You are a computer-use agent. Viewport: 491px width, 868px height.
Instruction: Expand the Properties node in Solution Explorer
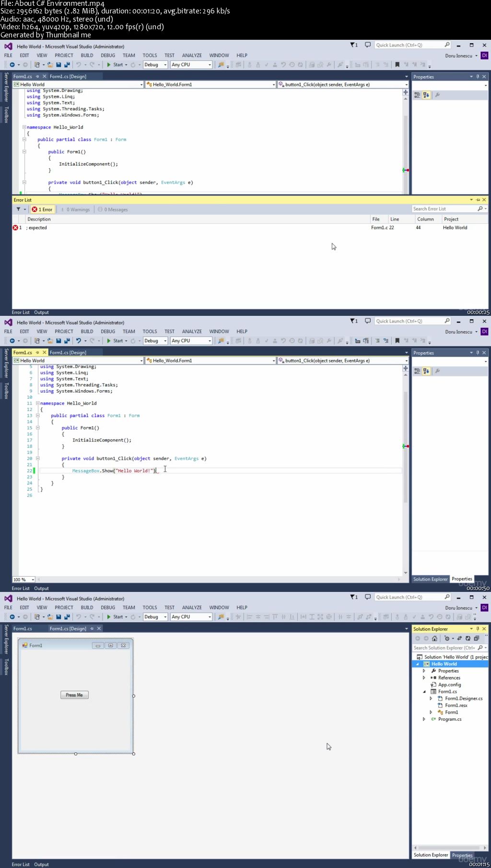pos(424,671)
